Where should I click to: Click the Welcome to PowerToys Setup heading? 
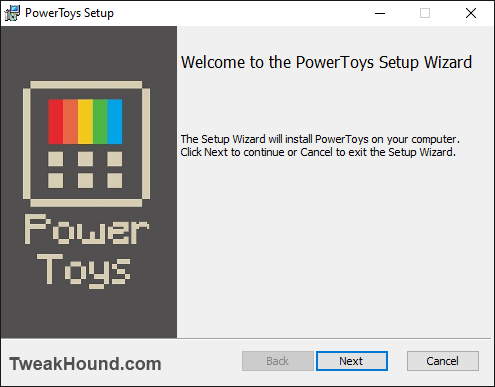pos(326,62)
